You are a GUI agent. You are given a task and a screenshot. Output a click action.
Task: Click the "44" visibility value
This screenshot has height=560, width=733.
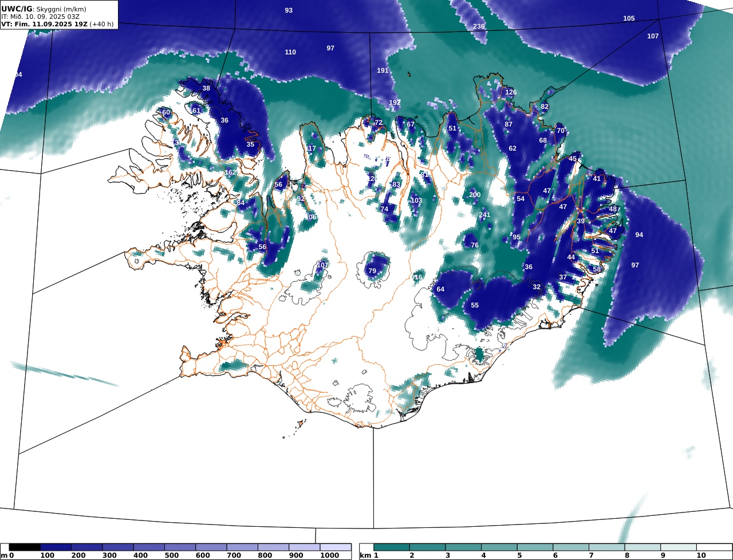tap(571, 257)
